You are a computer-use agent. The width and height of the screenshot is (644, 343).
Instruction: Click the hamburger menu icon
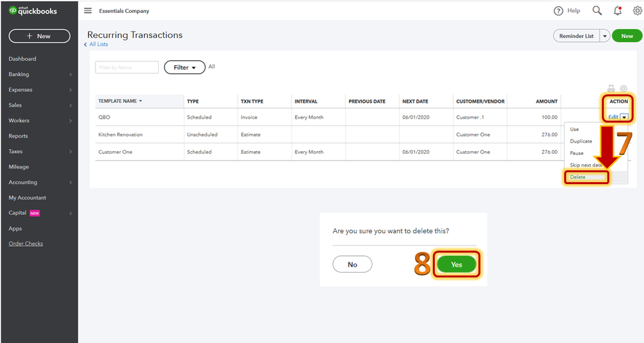[88, 11]
